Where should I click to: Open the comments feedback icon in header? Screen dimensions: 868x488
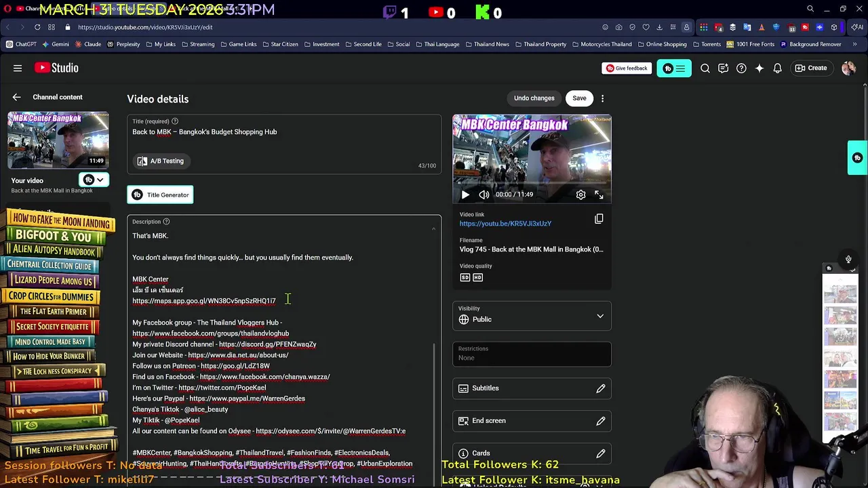[723, 68]
